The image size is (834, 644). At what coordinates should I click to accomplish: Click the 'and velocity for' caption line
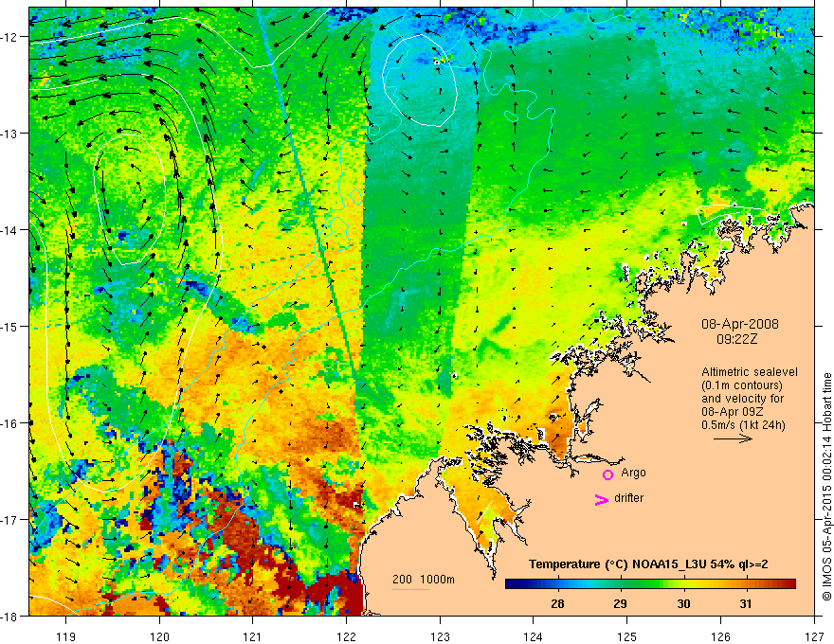point(742,399)
